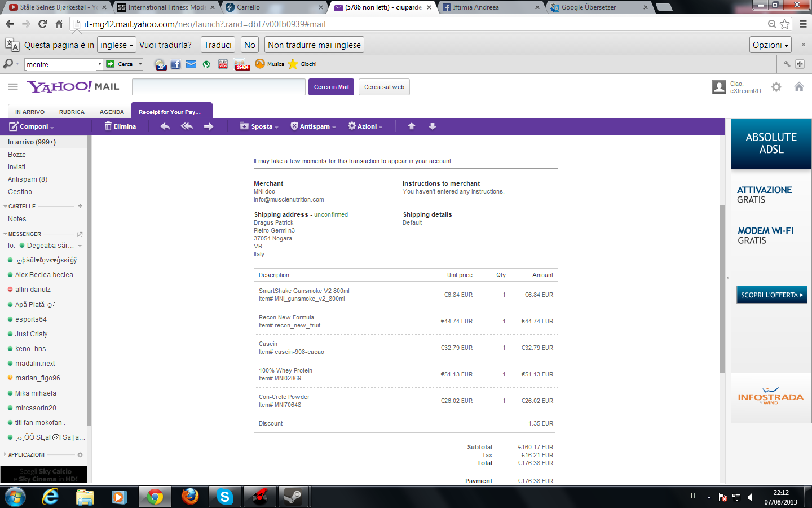Click the Yahoo Mail logo

click(x=73, y=87)
